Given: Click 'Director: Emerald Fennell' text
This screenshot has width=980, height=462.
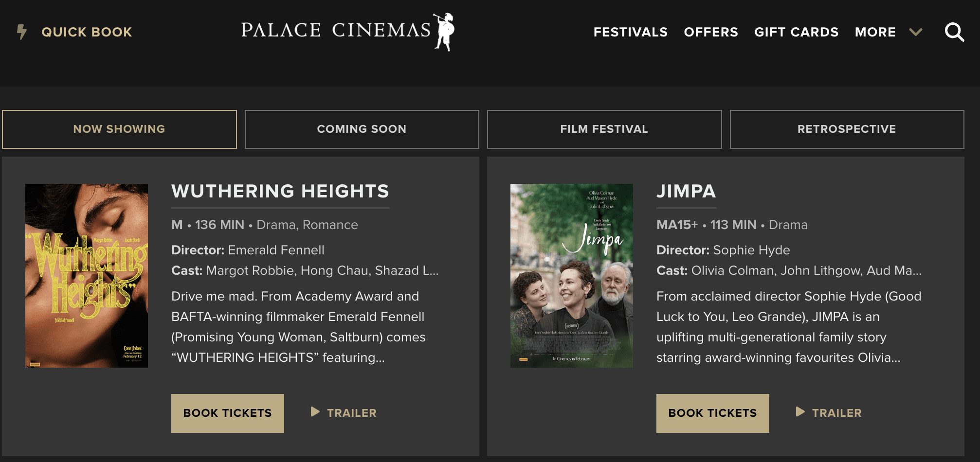Looking at the screenshot, I should tap(248, 250).
